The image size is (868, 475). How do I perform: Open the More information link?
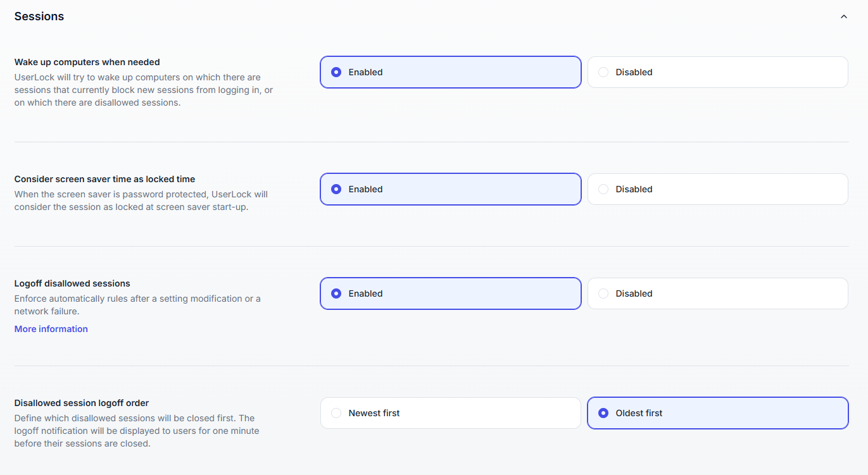pos(51,329)
